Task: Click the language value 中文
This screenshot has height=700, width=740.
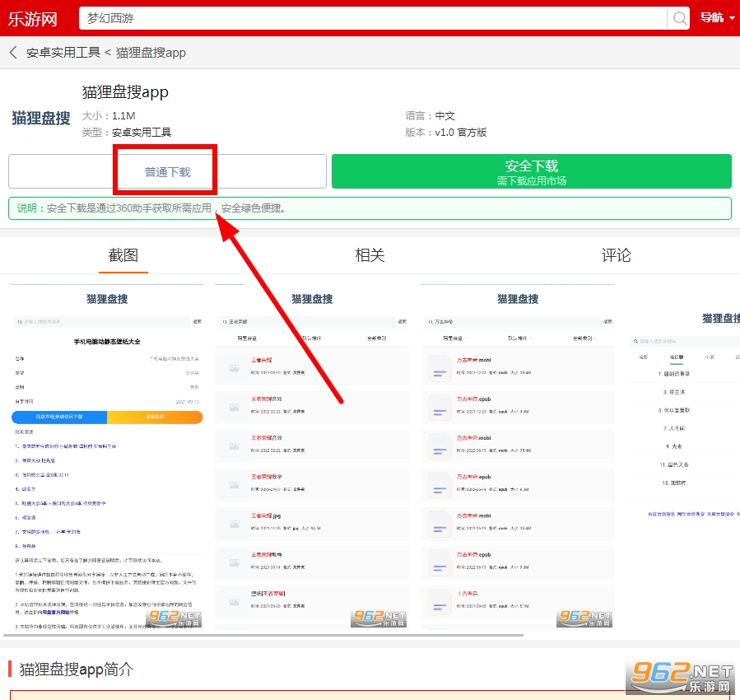Action: coord(444,115)
